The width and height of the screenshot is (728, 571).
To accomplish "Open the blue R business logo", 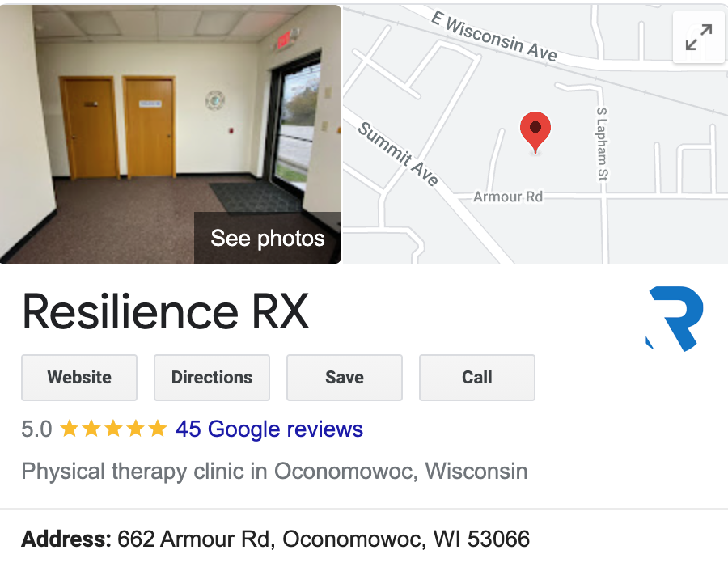I will [x=675, y=319].
